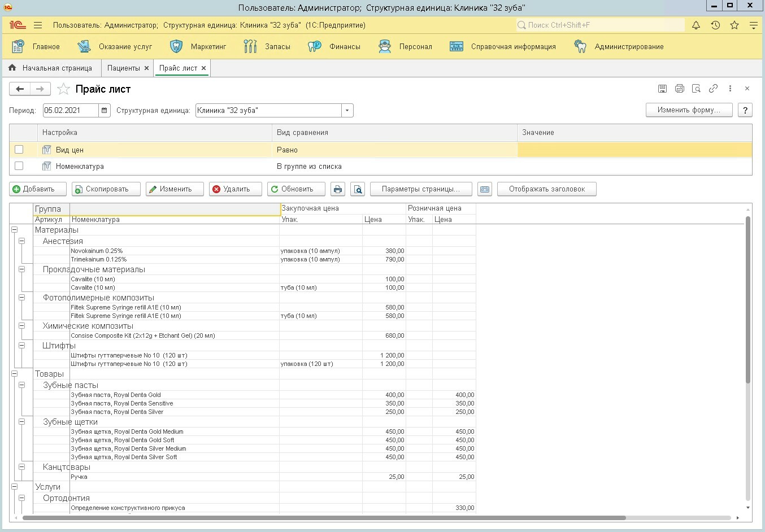
Task: Open the notifications bell
Action: point(696,25)
